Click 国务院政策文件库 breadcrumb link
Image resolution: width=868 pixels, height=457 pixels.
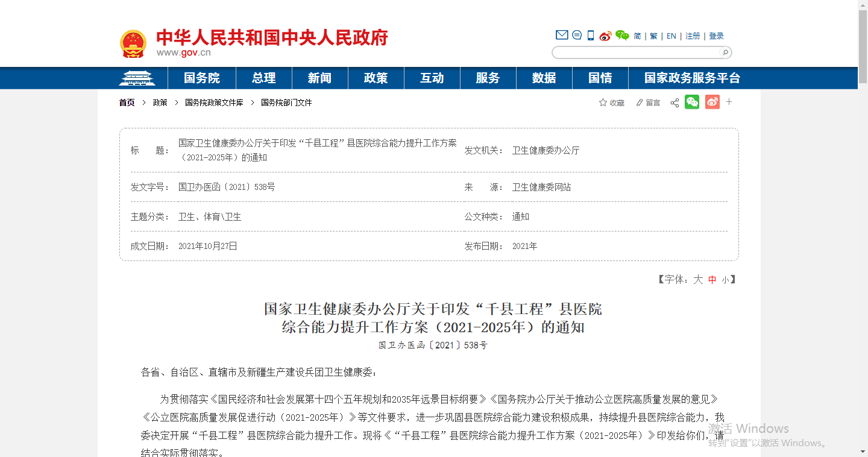pyautogui.click(x=214, y=103)
